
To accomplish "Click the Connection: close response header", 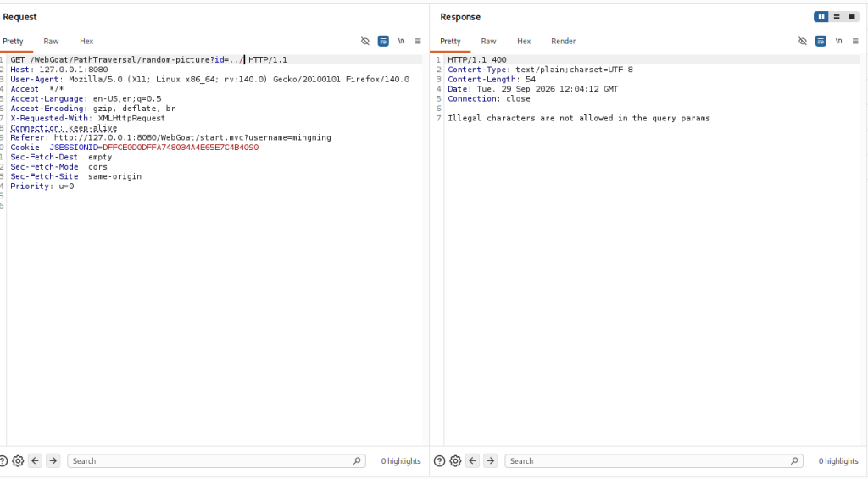I will coord(489,98).
